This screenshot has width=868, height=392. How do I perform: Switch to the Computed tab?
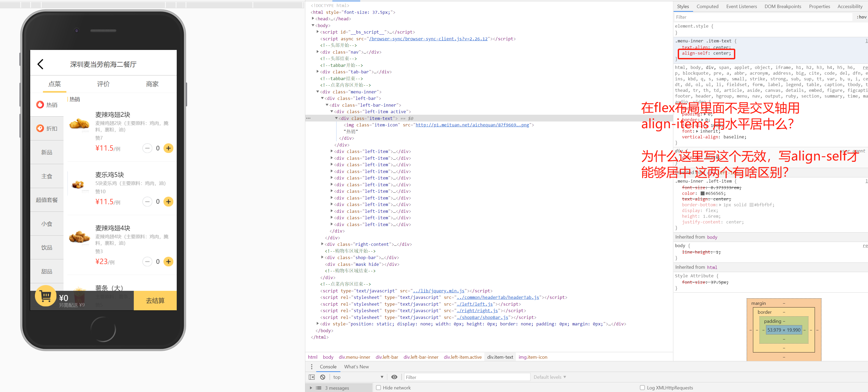[x=708, y=7]
